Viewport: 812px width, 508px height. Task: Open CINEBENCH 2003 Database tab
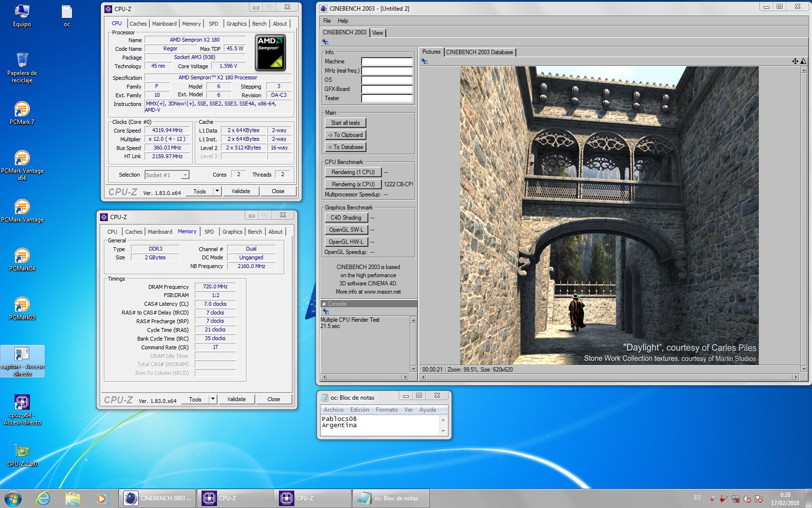[479, 52]
